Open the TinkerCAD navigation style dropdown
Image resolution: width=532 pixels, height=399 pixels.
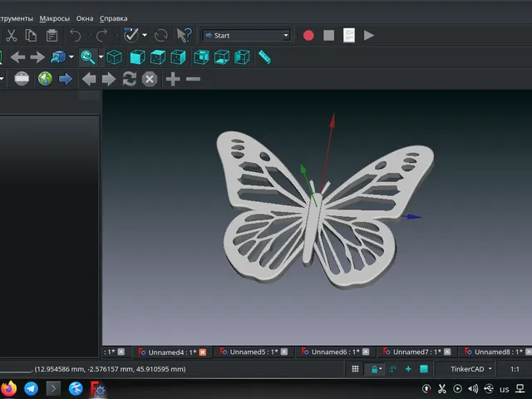pos(467,369)
